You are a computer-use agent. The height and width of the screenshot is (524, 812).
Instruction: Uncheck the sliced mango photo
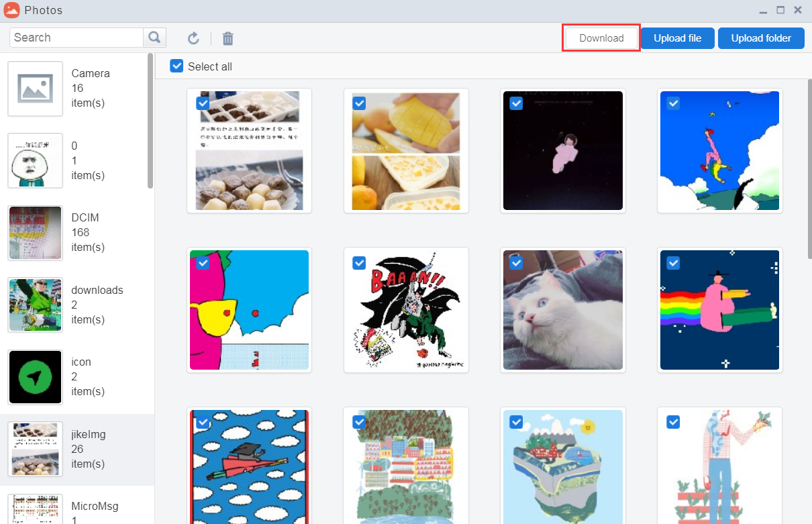[x=359, y=103]
